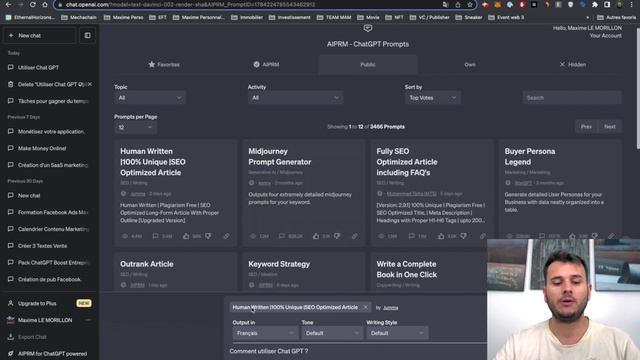Open Your Account link
Image resolution: width=640 pixels, height=360 pixels.
(605, 36)
